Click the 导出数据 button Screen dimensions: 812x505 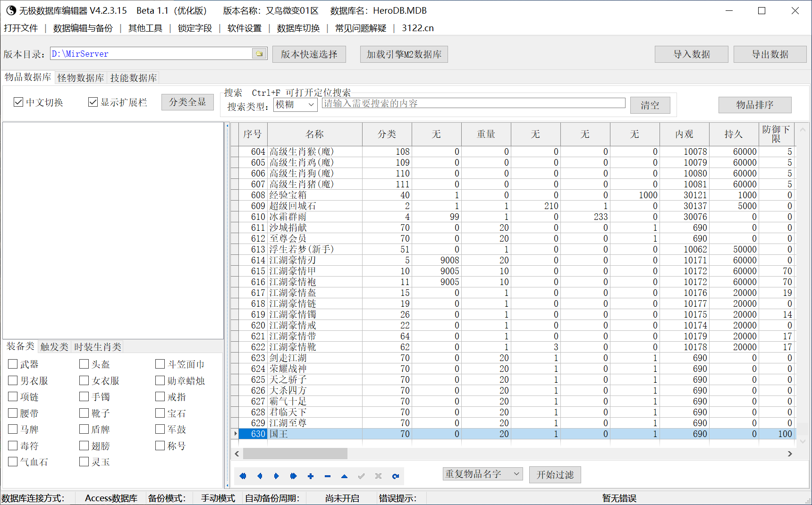click(770, 54)
